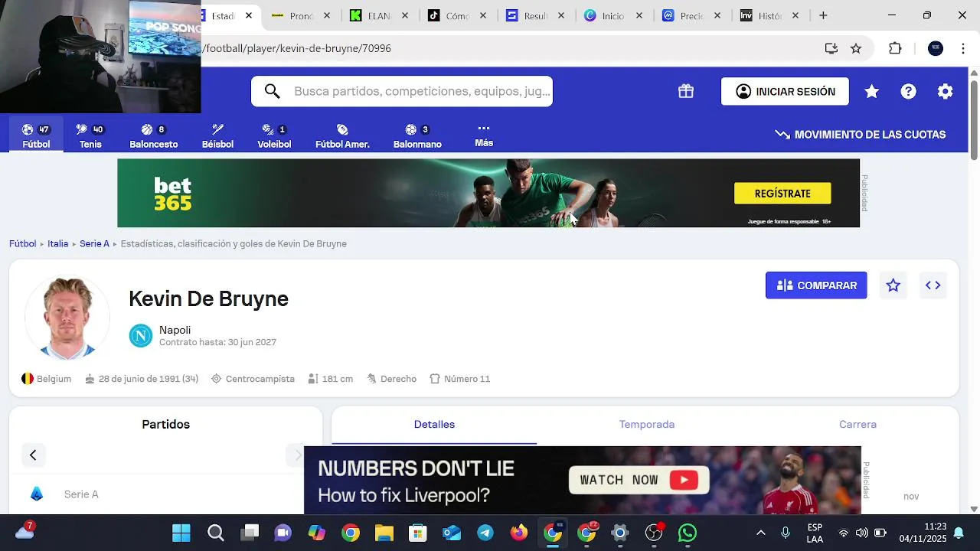
Task: Click the search magnifier icon
Action: pyautogui.click(x=272, y=92)
